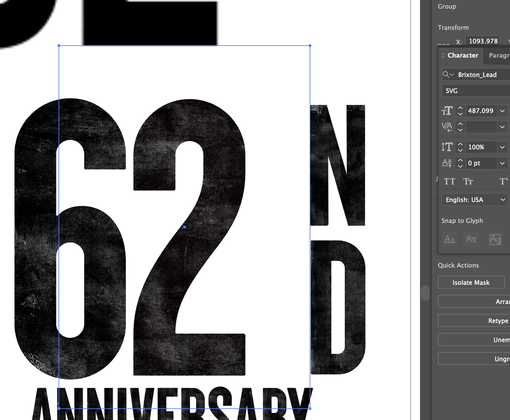Click the Retype quick action button

coord(474,321)
